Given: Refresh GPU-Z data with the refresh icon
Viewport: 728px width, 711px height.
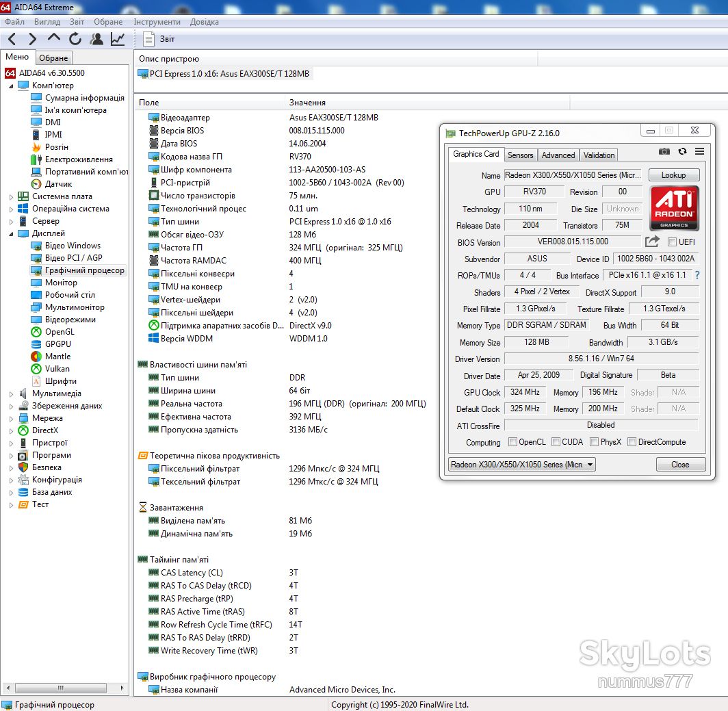Looking at the screenshot, I should click(682, 151).
